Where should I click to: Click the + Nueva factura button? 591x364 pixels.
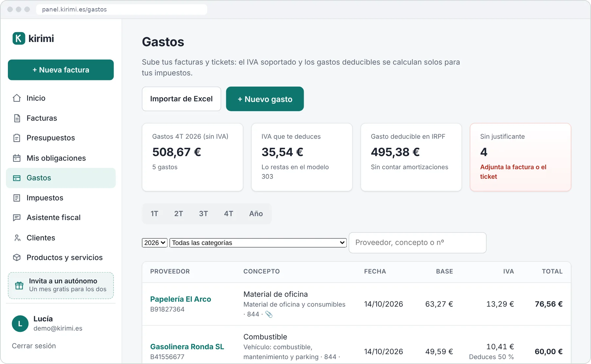[61, 70]
